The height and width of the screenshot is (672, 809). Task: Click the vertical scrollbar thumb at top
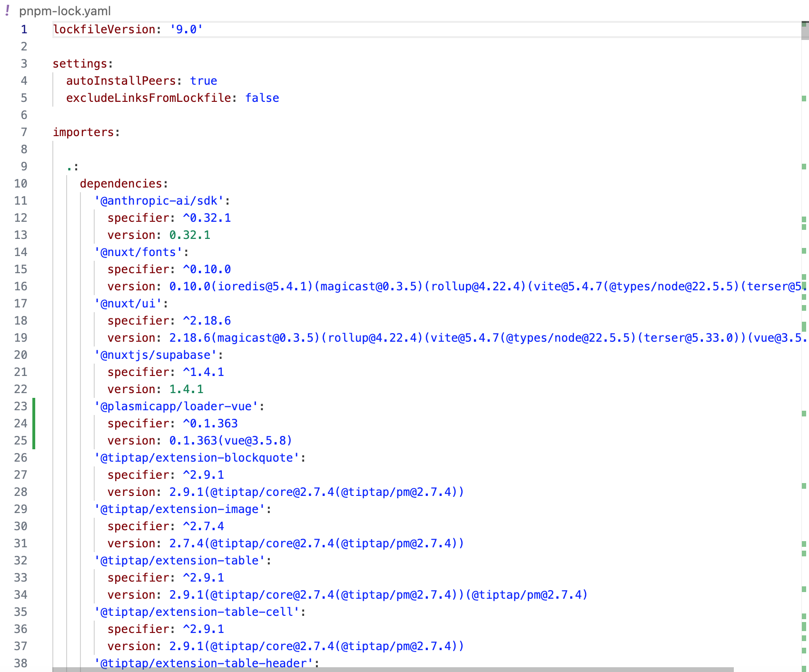805,30
